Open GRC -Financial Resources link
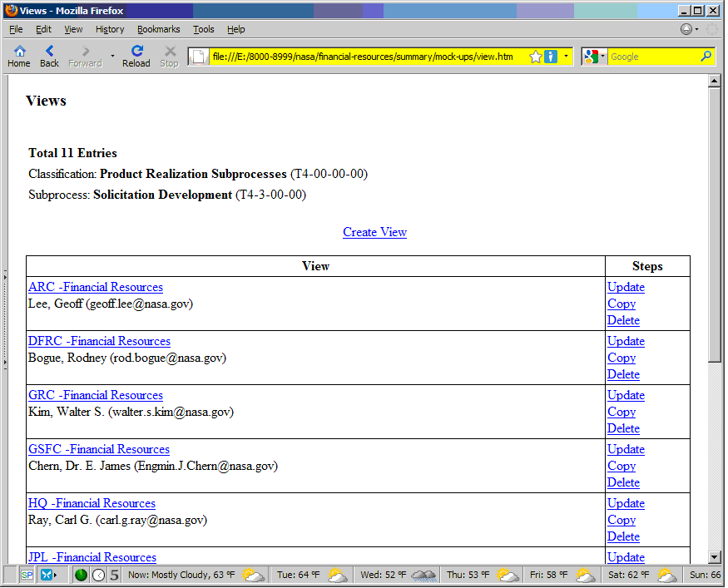This screenshot has width=728, height=588. tap(96, 395)
